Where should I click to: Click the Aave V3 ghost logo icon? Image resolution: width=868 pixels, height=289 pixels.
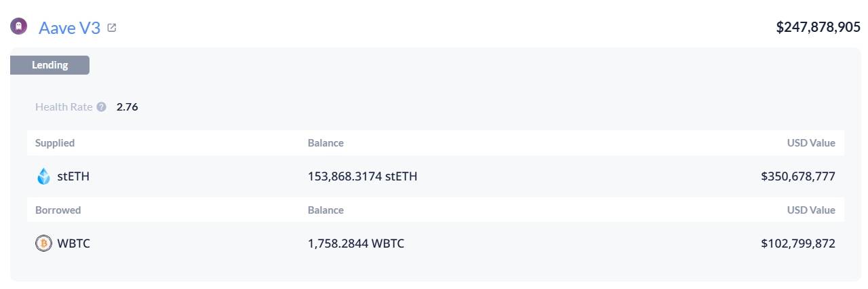(x=19, y=27)
